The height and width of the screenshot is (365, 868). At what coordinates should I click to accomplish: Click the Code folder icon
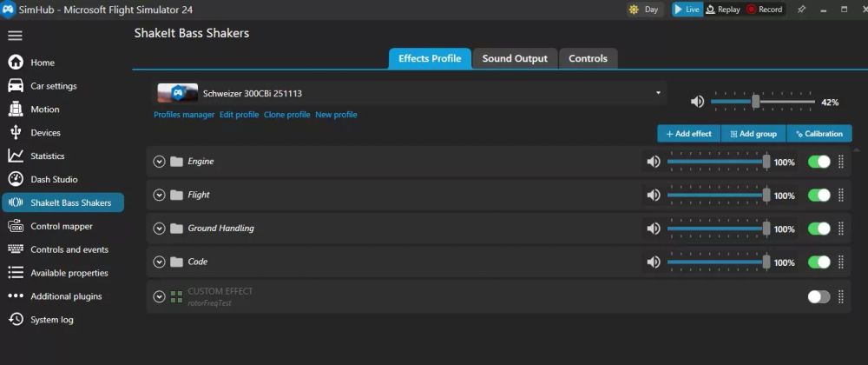(x=176, y=262)
